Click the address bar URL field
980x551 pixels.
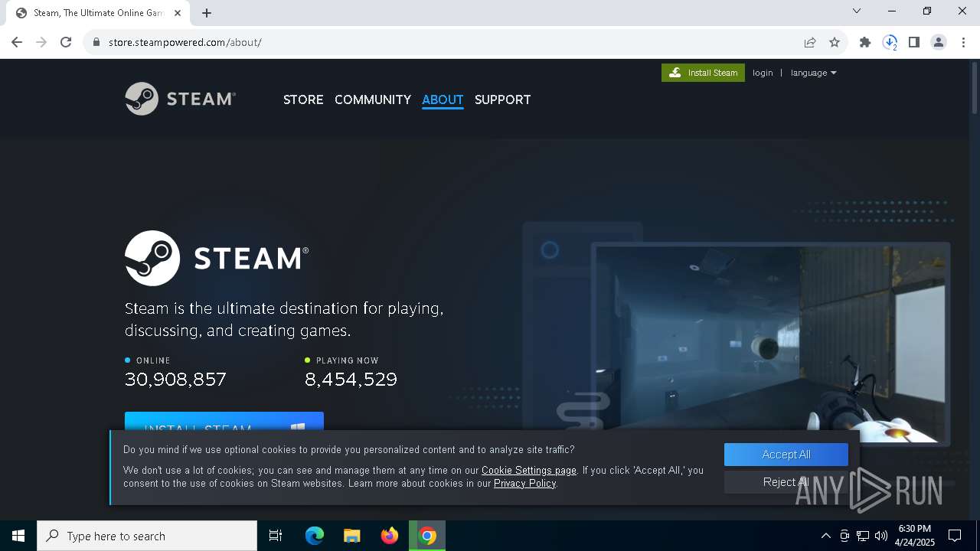click(x=452, y=42)
